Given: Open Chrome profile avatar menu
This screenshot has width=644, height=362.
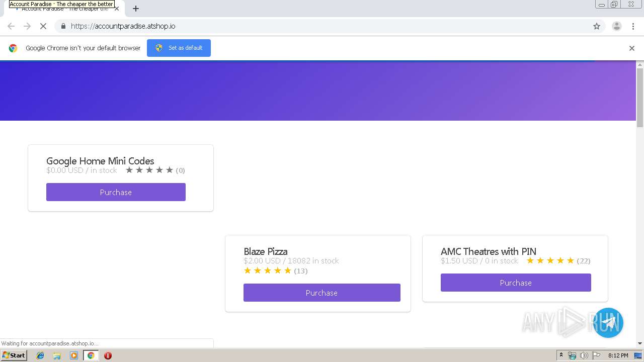Looking at the screenshot, I should [616, 26].
